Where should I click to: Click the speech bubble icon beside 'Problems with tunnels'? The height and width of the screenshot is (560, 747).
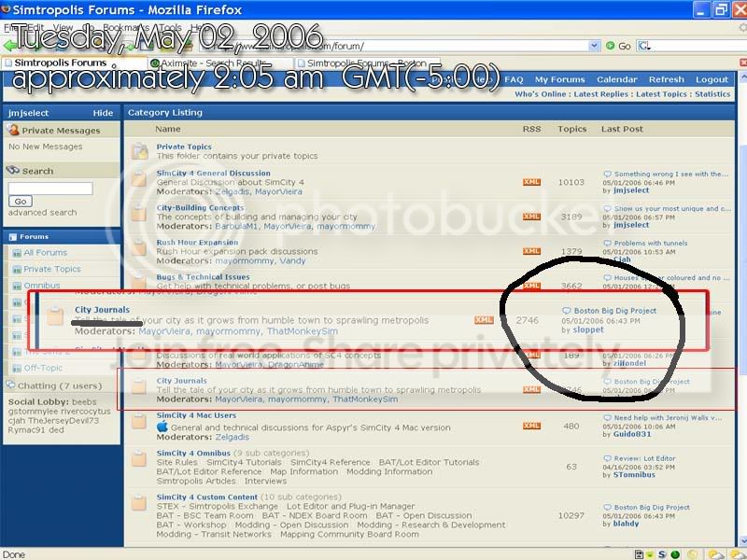click(607, 243)
